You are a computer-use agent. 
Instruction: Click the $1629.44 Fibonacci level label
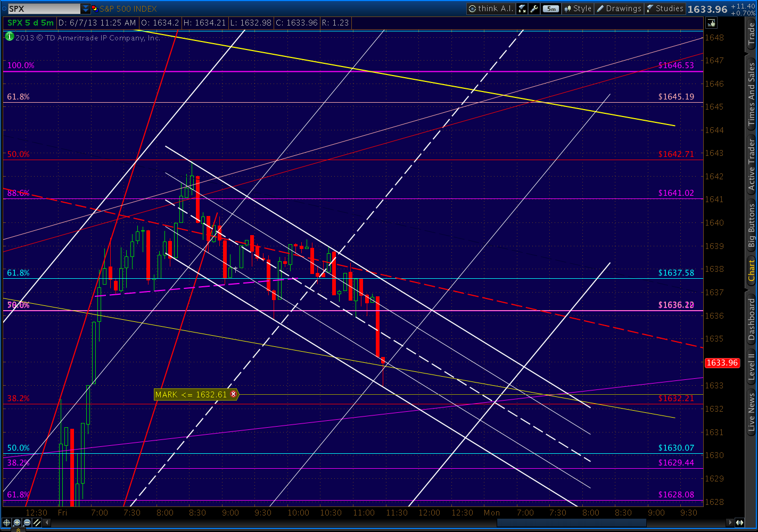pos(676,463)
